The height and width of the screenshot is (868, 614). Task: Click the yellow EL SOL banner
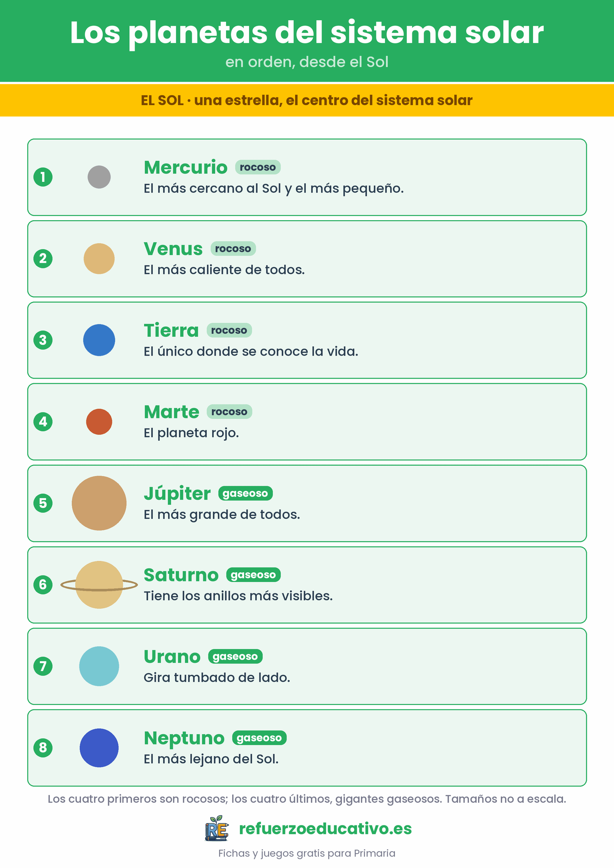[x=307, y=100]
